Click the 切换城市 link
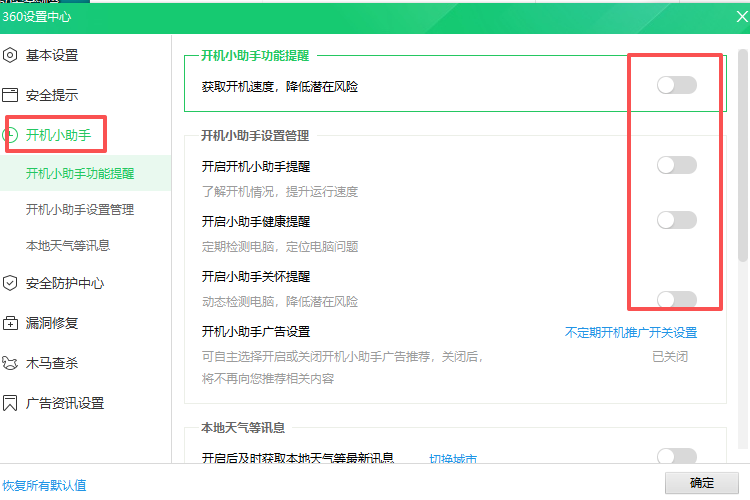The image size is (750, 500). click(x=453, y=458)
